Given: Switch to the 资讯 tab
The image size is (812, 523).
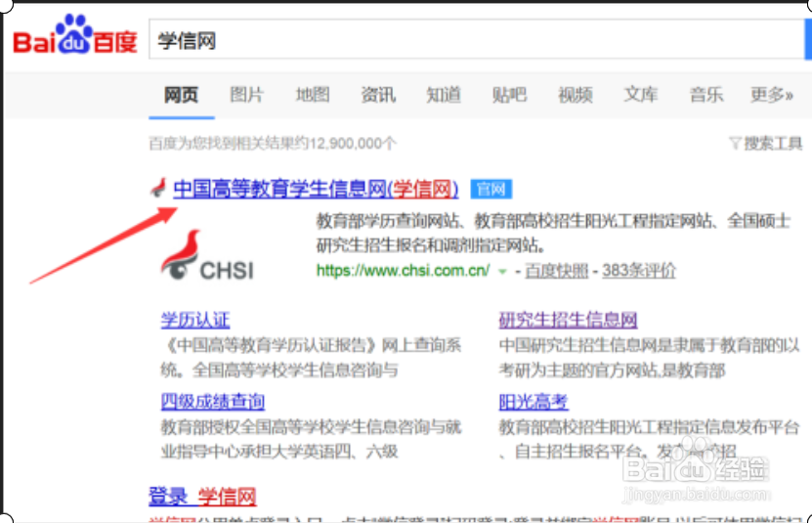Looking at the screenshot, I should click(x=378, y=95).
